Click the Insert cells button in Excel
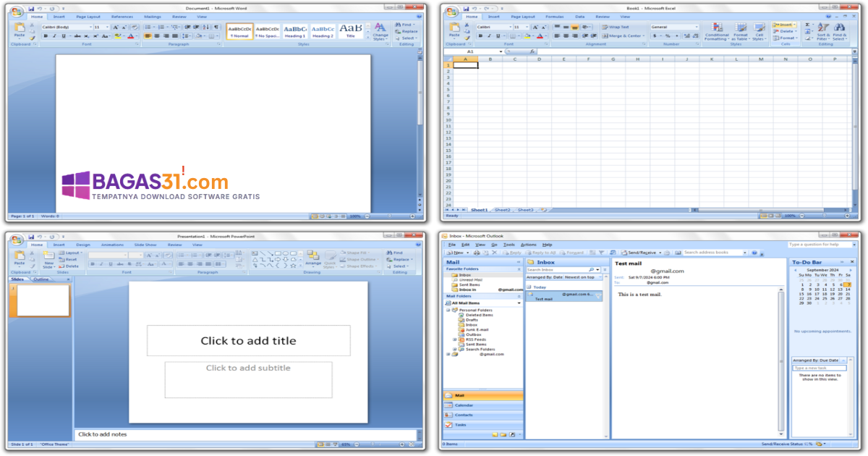Screen dimensions: 868x456 [x=784, y=25]
